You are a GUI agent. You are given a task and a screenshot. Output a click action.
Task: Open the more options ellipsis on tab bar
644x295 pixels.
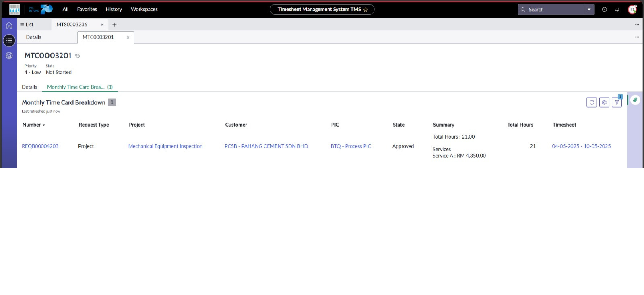pyautogui.click(x=637, y=25)
